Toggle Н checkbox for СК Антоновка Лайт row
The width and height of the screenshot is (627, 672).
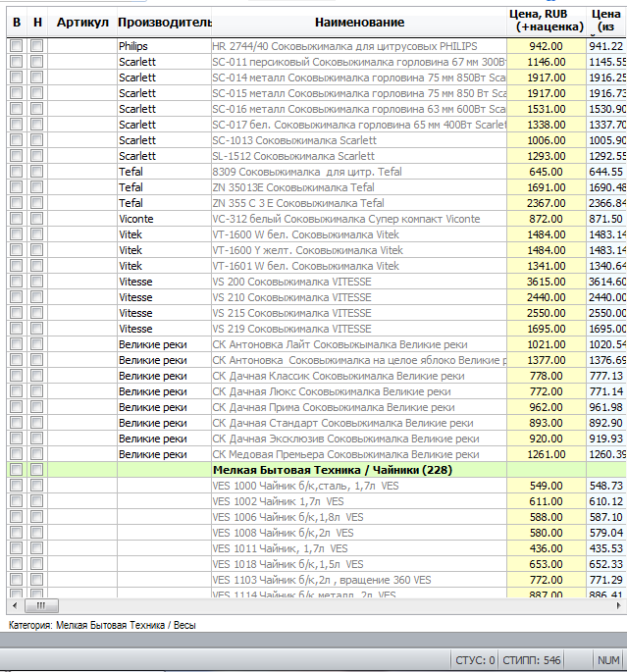pyautogui.click(x=37, y=344)
